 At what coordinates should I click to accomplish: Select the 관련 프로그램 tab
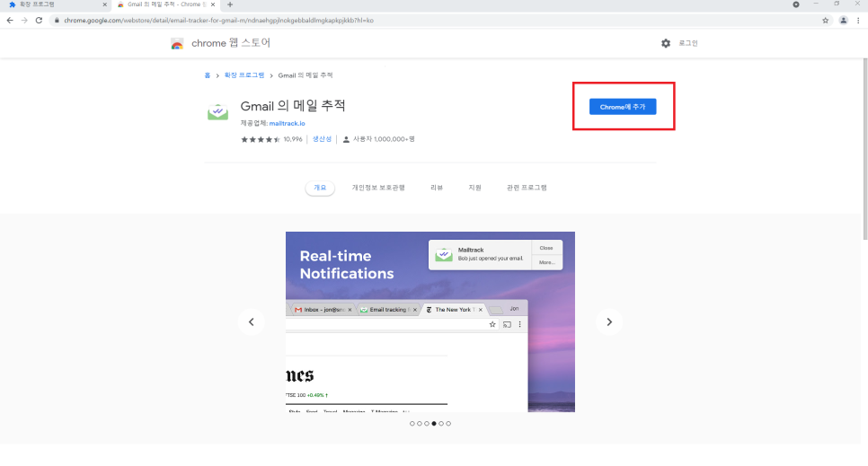[x=527, y=188]
